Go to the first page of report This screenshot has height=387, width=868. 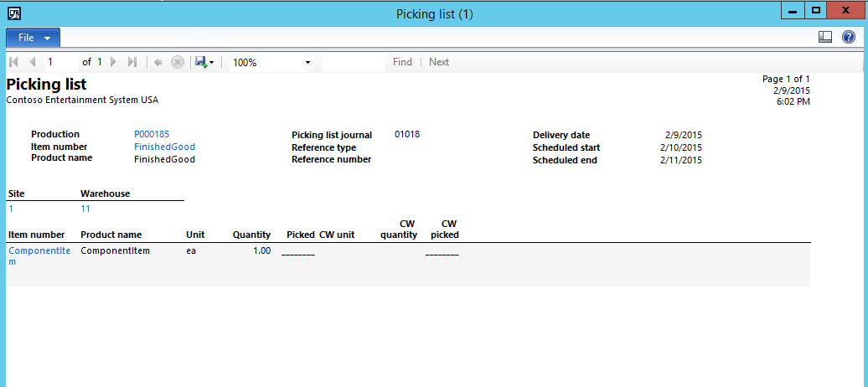(x=13, y=62)
